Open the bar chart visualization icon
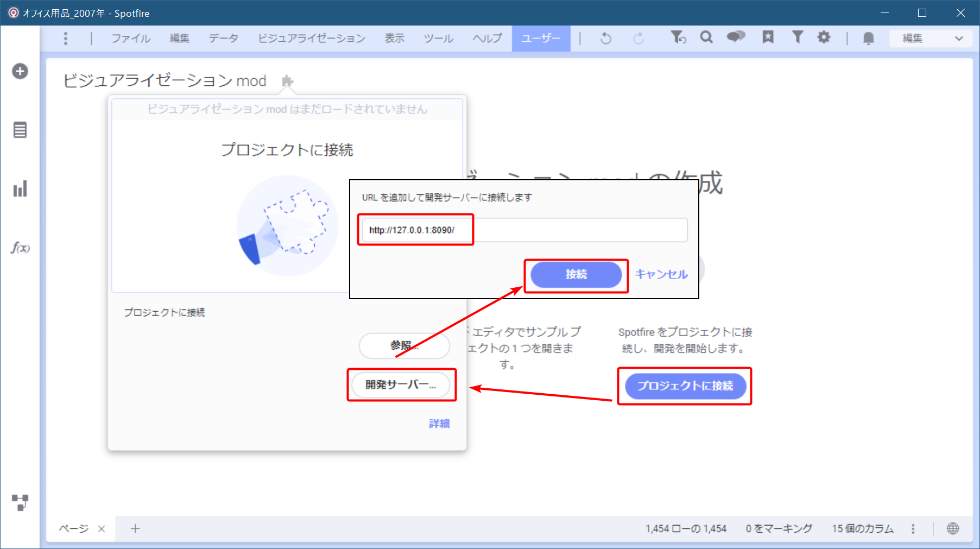 pyautogui.click(x=20, y=189)
